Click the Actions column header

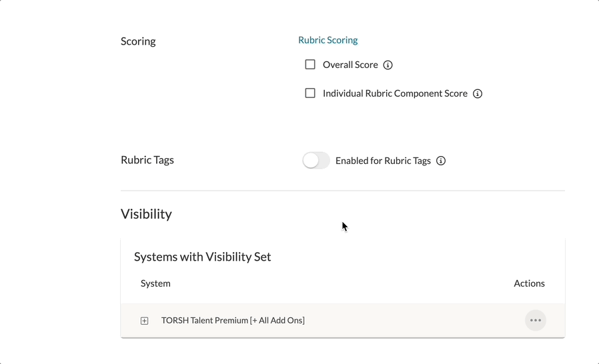[529, 283]
